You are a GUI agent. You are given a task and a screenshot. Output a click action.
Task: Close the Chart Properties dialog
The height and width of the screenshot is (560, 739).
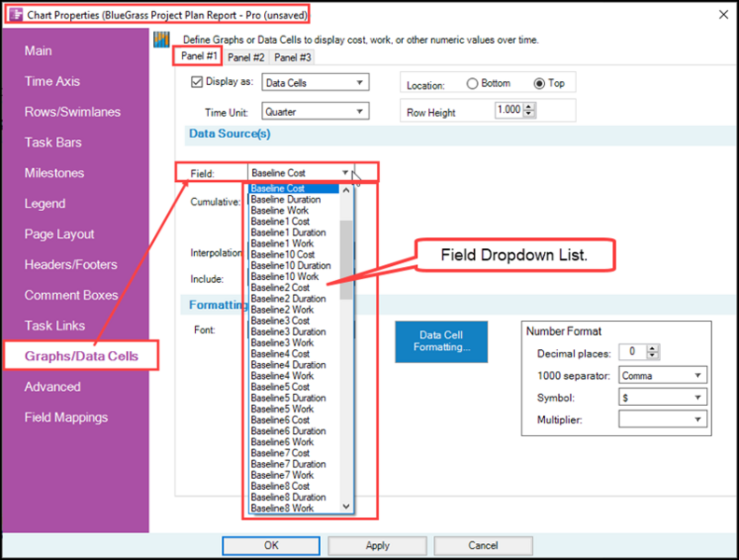[x=723, y=15]
